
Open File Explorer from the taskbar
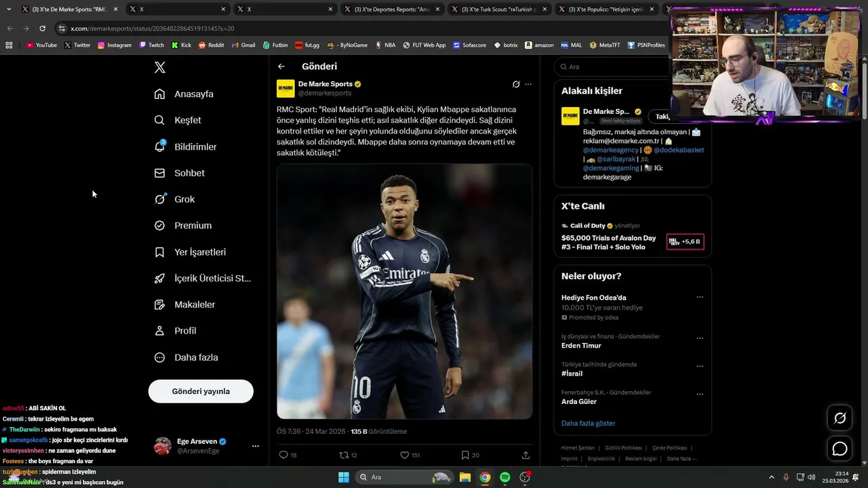pyautogui.click(x=465, y=477)
